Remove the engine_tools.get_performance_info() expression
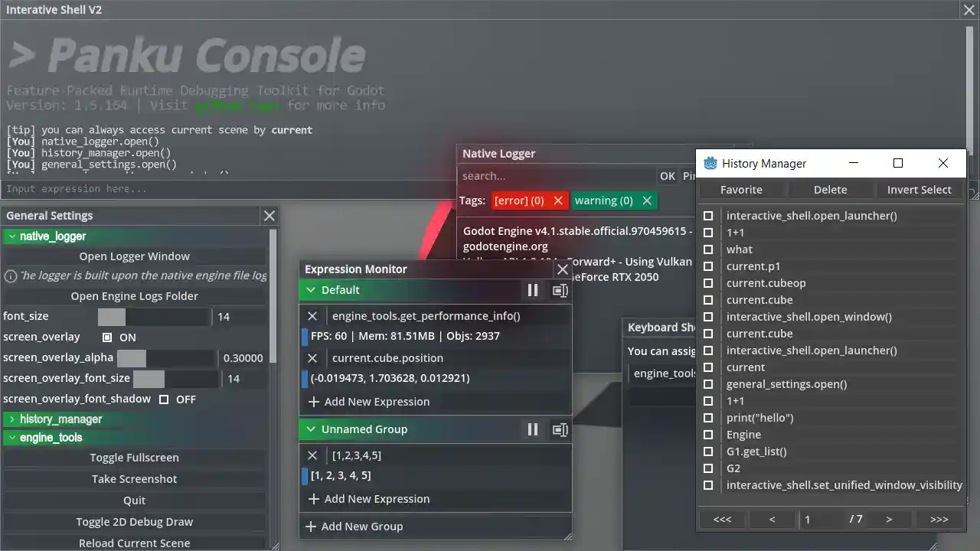Viewport: 980px width, 551px height. pyautogui.click(x=312, y=315)
